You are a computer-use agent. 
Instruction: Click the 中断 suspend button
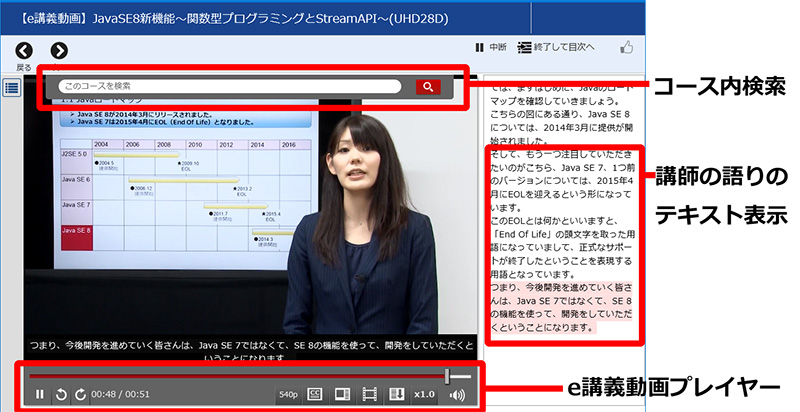[490, 47]
